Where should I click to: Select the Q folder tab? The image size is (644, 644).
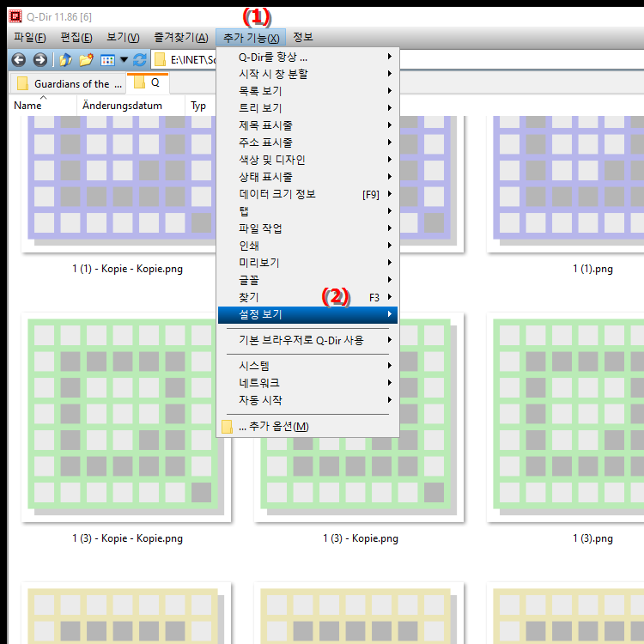(148, 82)
